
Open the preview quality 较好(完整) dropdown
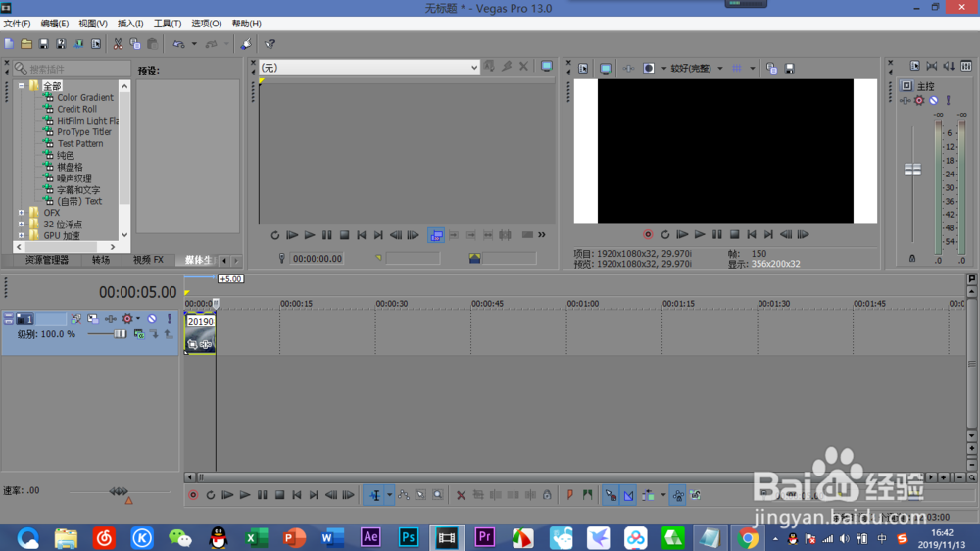pyautogui.click(x=720, y=69)
